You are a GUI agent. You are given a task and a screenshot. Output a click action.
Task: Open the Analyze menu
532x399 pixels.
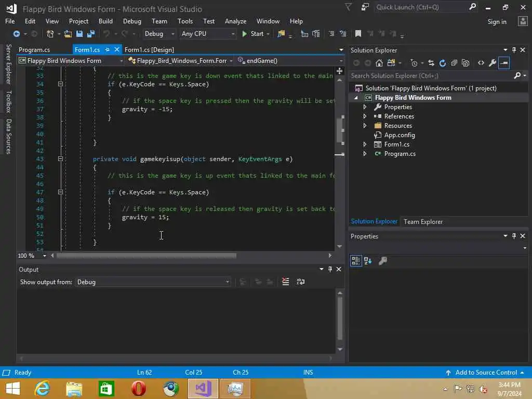pos(235,21)
